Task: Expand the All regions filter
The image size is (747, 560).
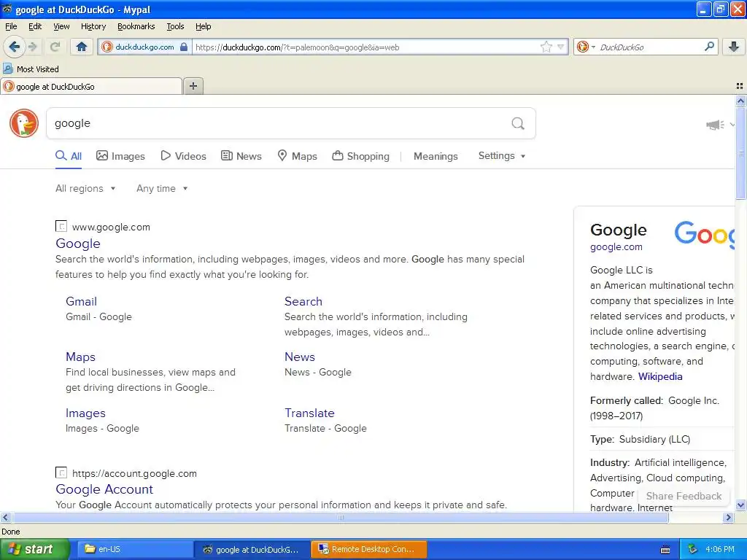Action: pyautogui.click(x=85, y=189)
